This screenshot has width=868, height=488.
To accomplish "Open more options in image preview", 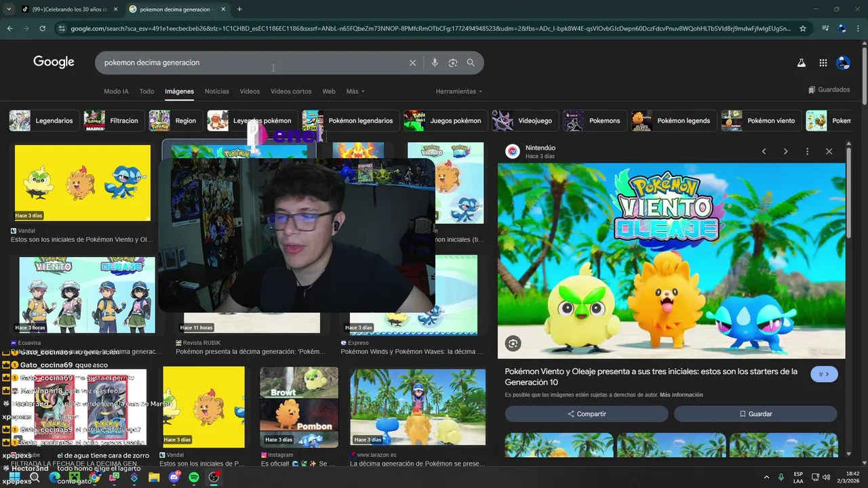I will coord(807,151).
